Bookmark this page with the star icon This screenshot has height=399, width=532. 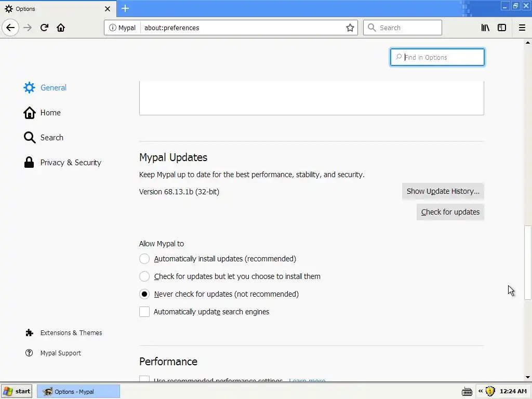[350, 28]
